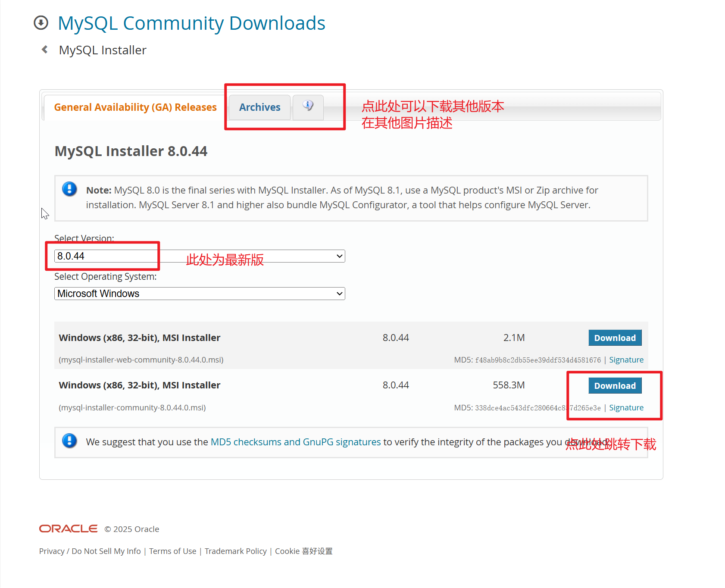This screenshot has width=725, height=588.
Task: Click the download circle icon beside page title
Action: (41, 23)
